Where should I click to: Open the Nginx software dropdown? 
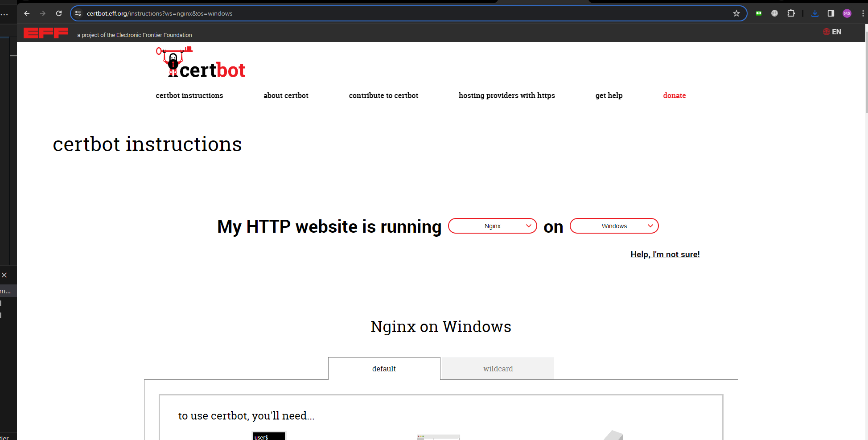click(x=493, y=226)
